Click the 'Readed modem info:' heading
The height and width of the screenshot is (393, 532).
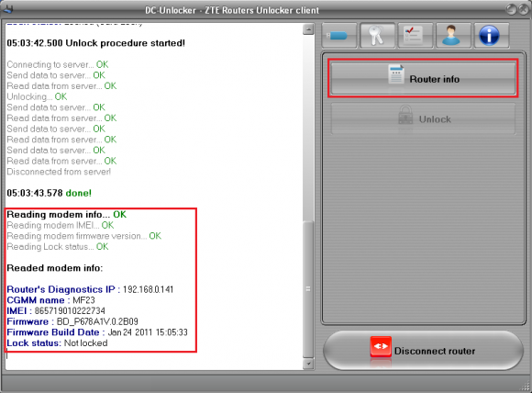pyautogui.click(x=55, y=268)
